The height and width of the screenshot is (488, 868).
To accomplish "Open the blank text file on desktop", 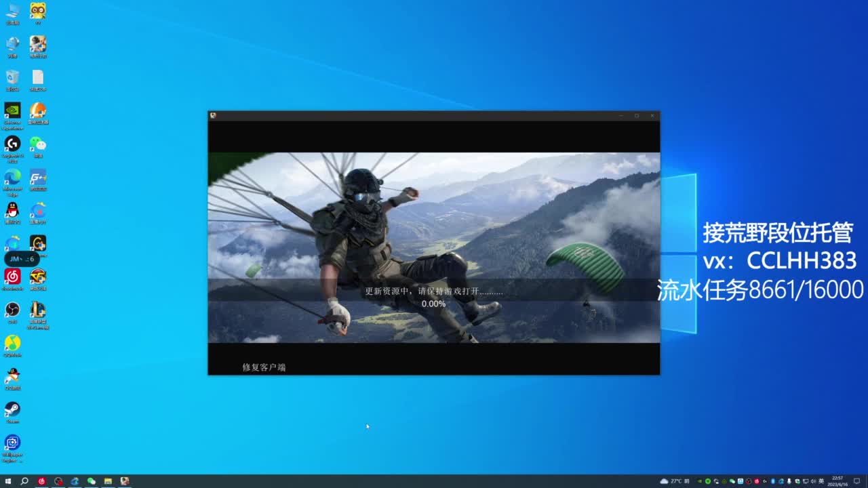I will tap(38, 80).
